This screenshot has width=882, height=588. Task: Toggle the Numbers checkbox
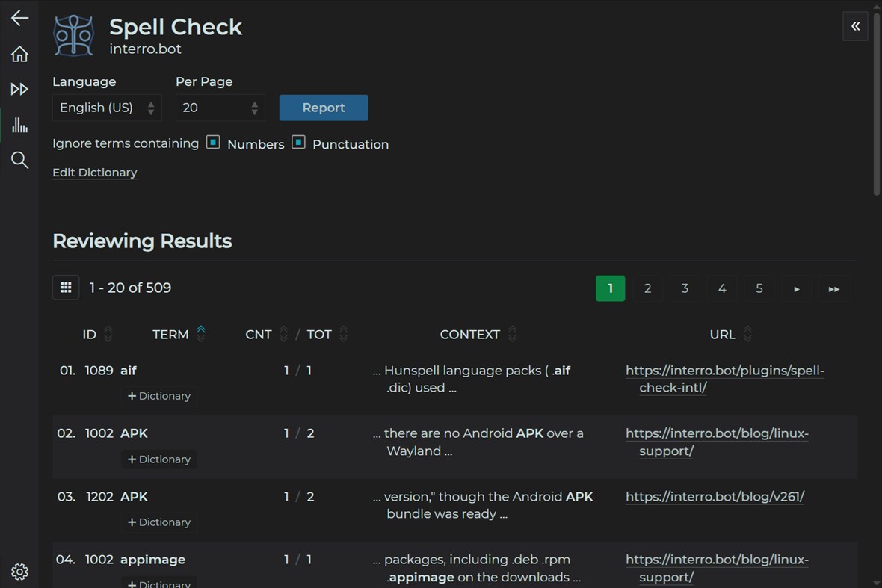[x=212, y=142]
